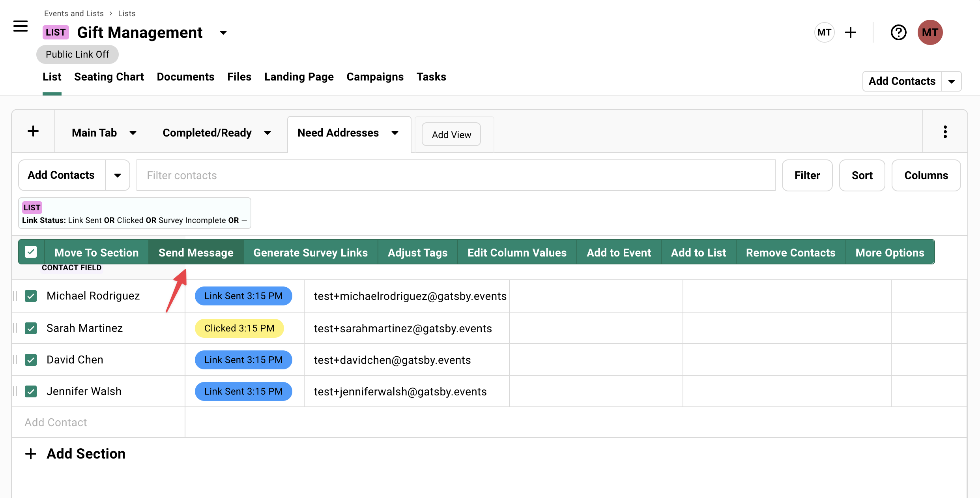This screenshot has width=980, height=498.
Task: Switch to the Seating Chart tab
Action: point(109,77)
